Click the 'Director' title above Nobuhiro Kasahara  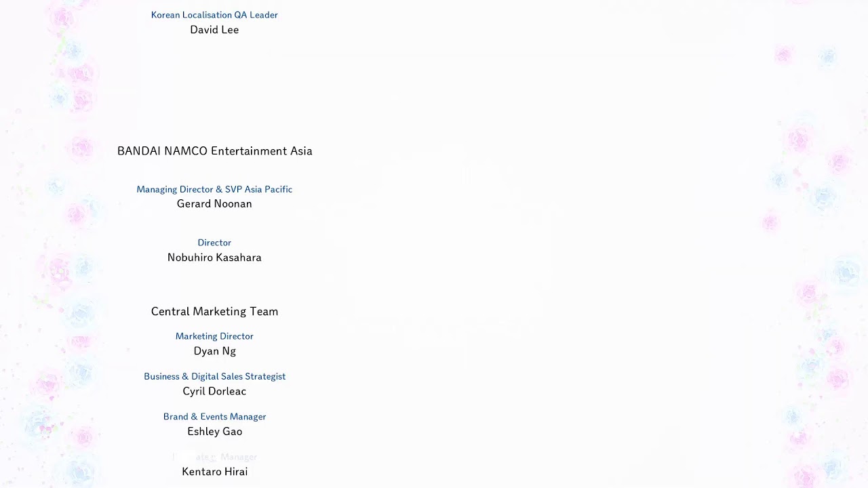[x=214, y=243]
